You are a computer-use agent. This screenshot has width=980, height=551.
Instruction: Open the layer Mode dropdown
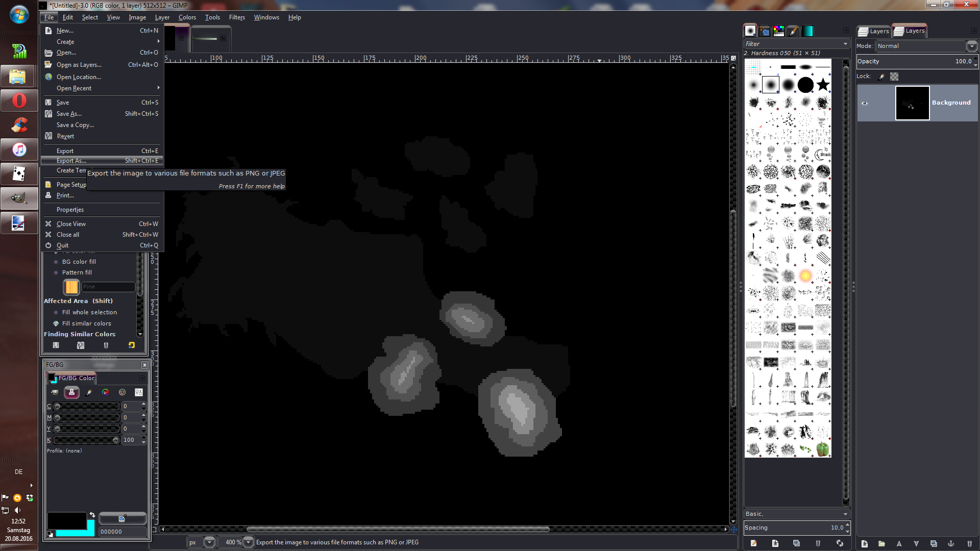(x=926, y=46)
